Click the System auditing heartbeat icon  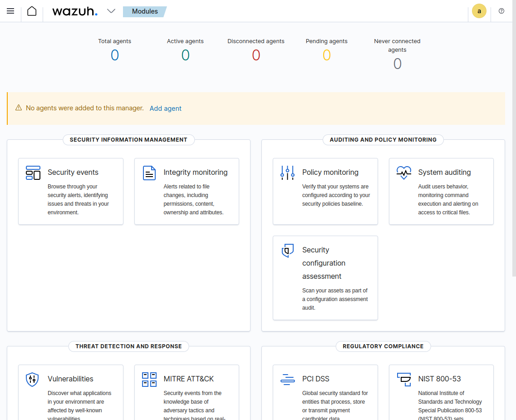coord(403,173)
